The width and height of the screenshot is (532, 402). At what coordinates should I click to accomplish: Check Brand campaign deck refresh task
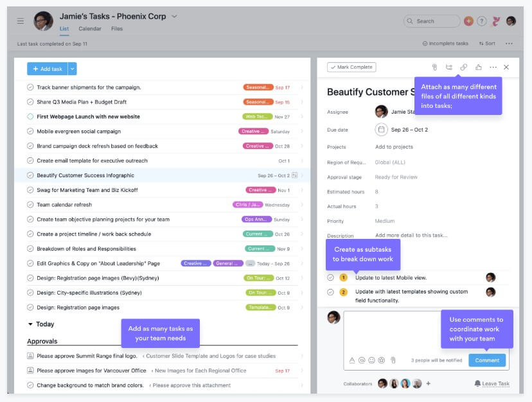(30, 146)
